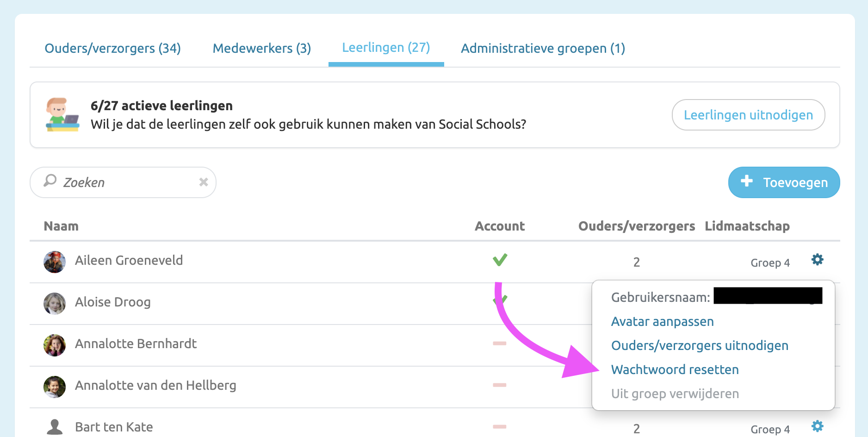Select "Wachtwoord resetten" in the context menu
Screen dimensions: 868x437
click(x=675, y=369)
